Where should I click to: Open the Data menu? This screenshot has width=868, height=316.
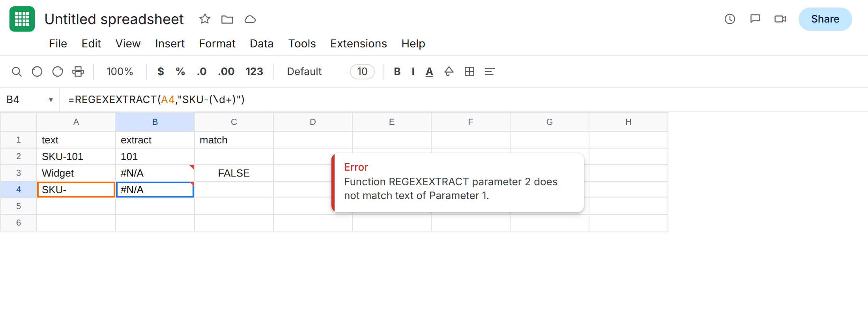(262, 43)
